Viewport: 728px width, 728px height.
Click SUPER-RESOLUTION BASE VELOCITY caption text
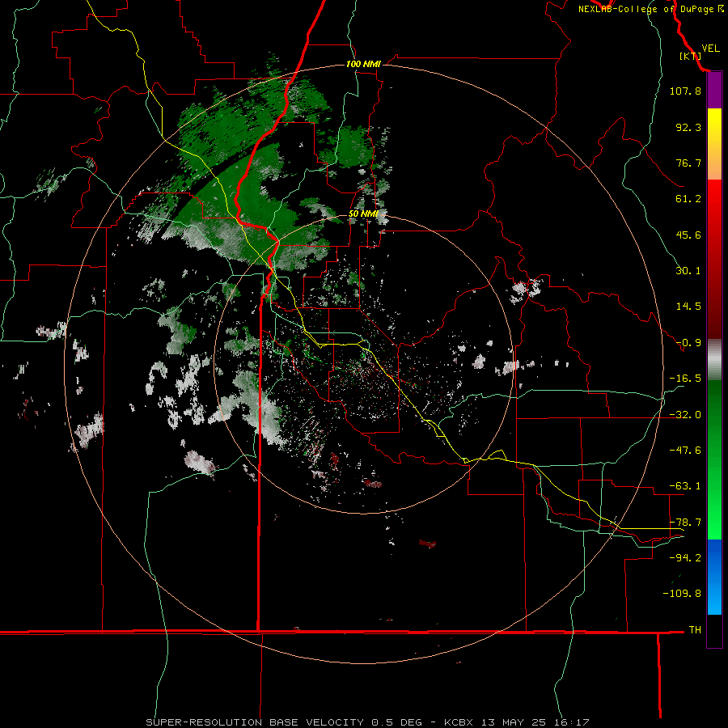tap(255, 722)
